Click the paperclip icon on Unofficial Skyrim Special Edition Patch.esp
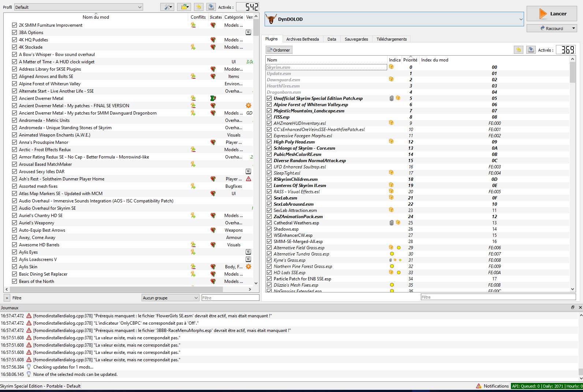583x392 pixels. [392, 98]
